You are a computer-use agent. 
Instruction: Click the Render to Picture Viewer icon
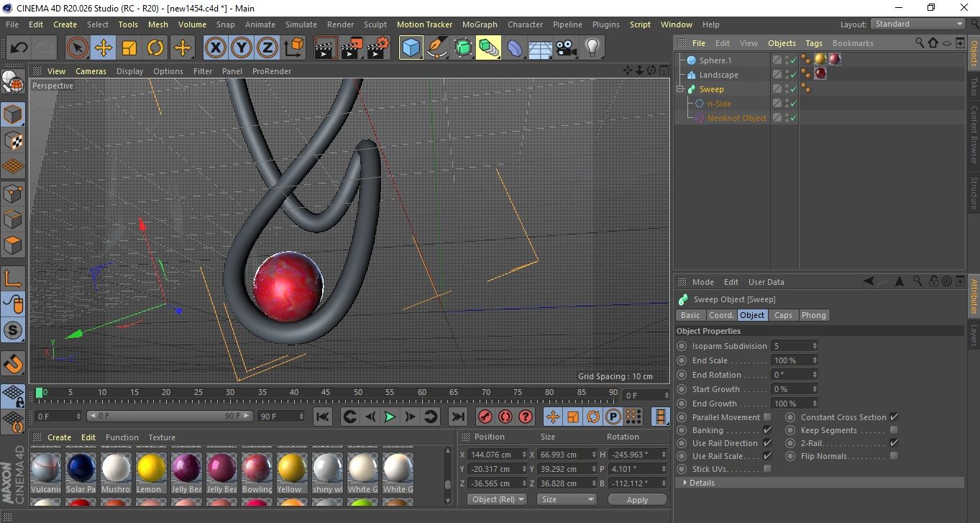[x=352, y=48]
